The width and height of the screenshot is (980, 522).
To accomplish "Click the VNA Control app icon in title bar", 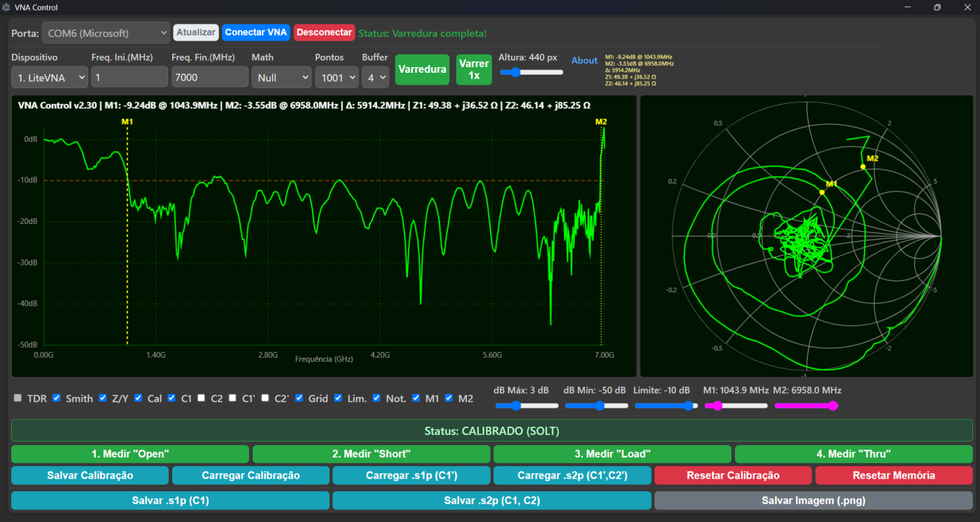I will pyautogui.click(x=7, y=8).
